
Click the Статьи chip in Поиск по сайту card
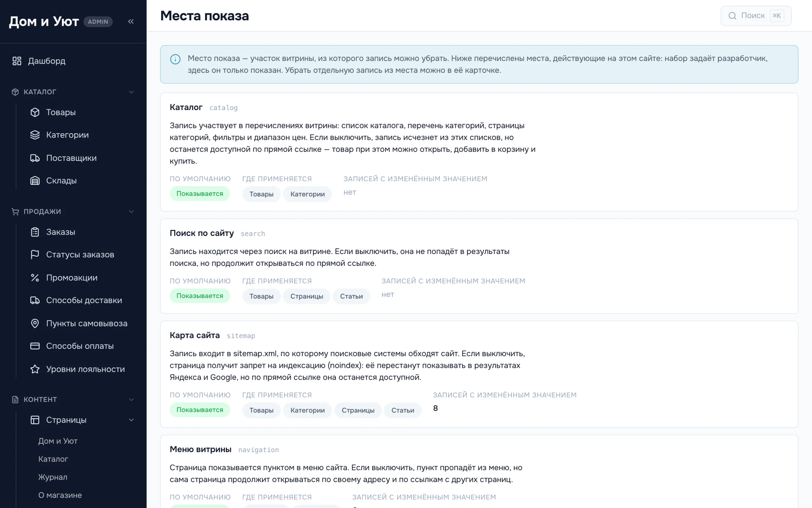pos(351,296)
